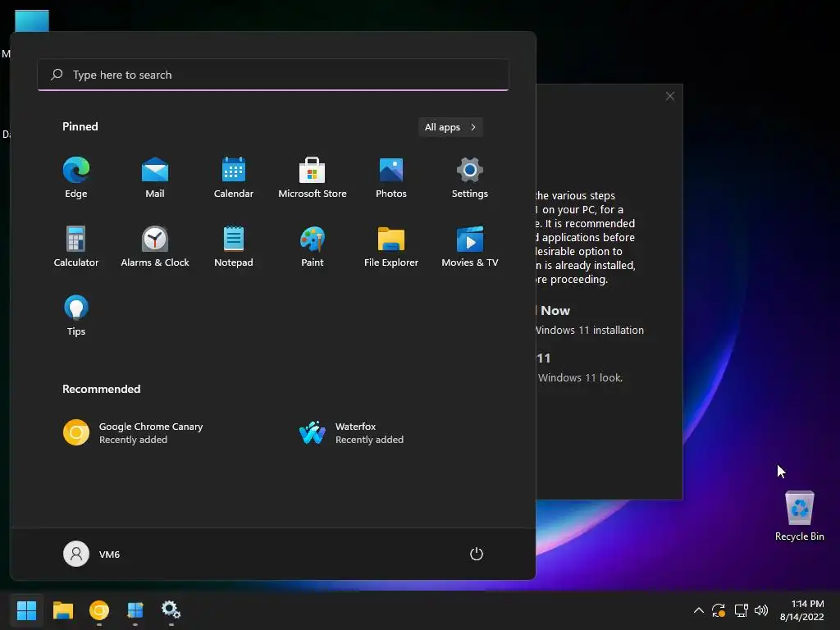Open the VM6 user account menu
Viewport: 840px width, 630px height.
(92, 554)
